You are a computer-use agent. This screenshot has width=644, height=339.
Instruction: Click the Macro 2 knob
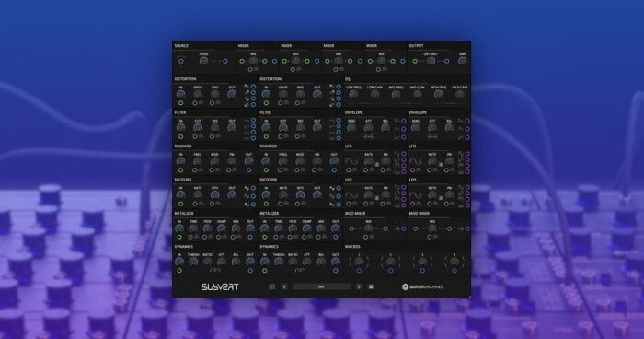[x=391, y=262]
